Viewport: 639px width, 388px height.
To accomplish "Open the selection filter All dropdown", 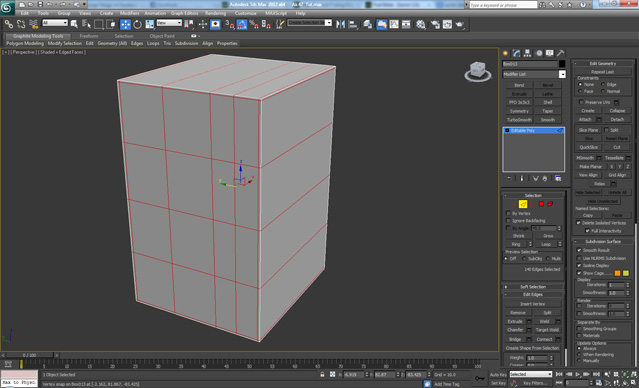I will (55, 23).
